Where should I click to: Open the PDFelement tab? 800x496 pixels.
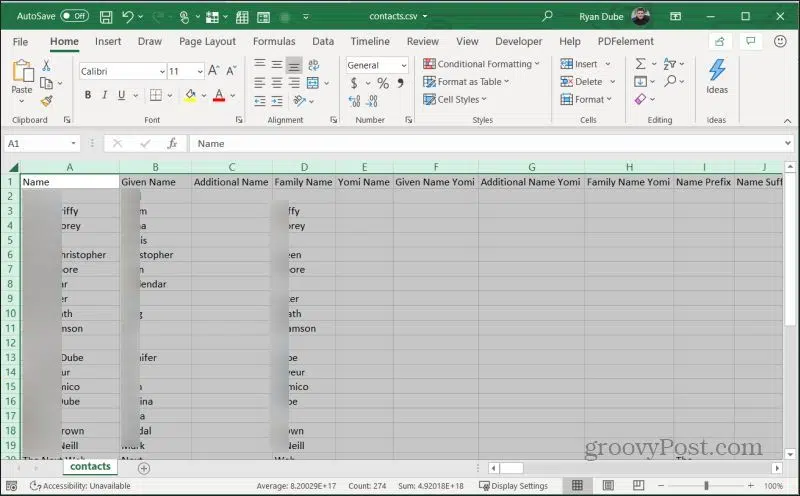pos(626,41)
